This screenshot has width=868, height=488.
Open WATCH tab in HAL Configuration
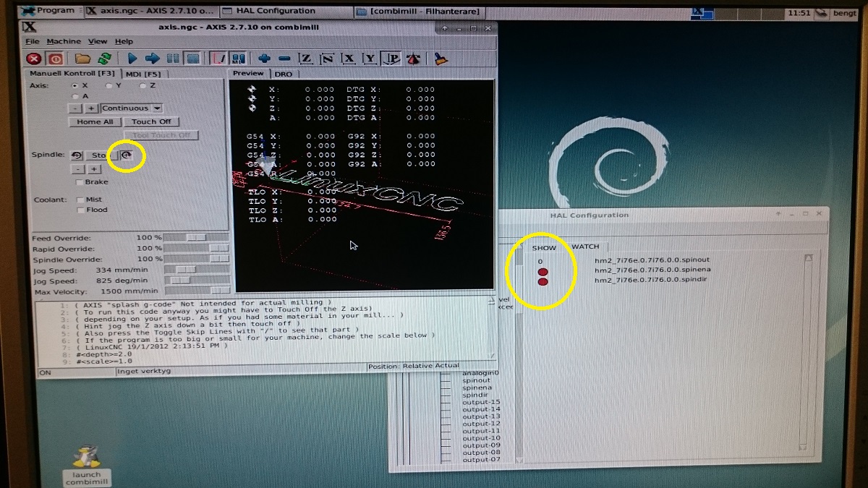585,247
